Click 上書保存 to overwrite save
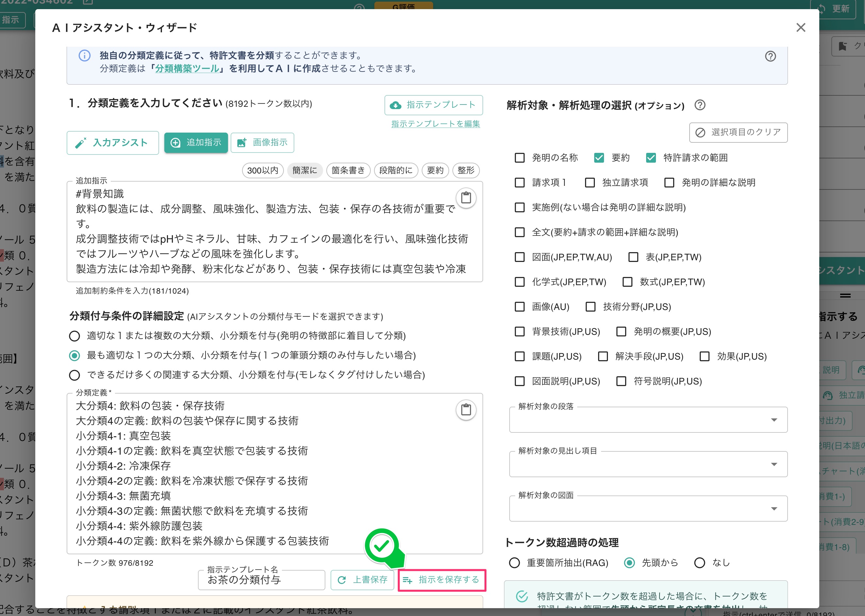865x616 pixels. pos(362,580)
